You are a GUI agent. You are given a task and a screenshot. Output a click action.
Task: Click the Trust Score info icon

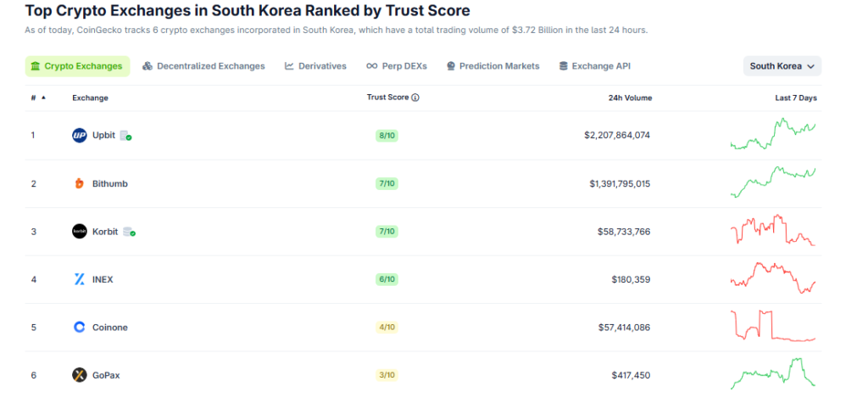[415, 98]
